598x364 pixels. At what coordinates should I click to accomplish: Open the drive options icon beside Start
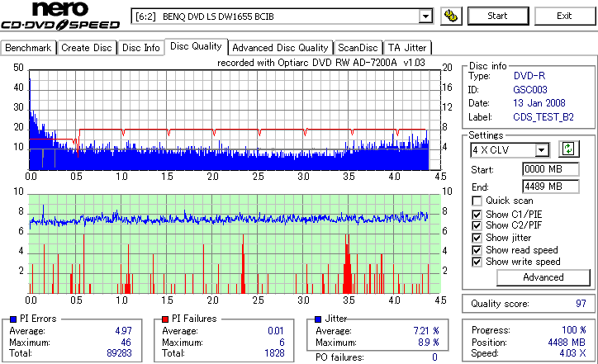tap(451, 16)
